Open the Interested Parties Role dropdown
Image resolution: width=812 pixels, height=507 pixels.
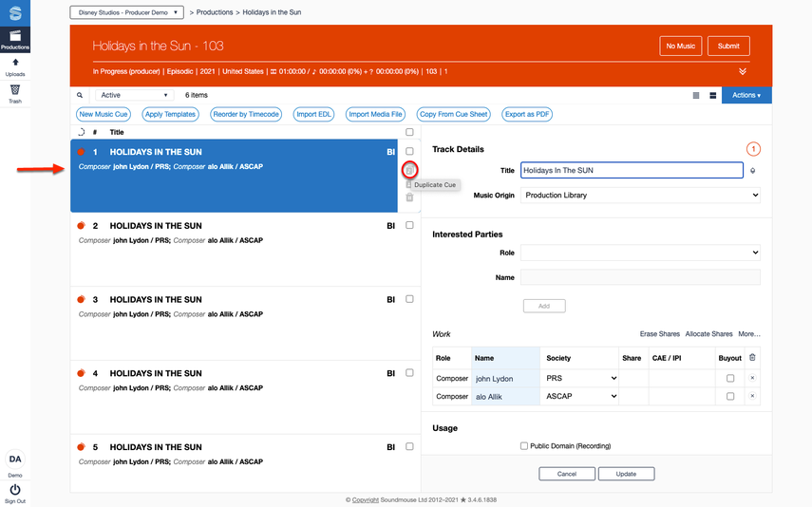(640, 253)
